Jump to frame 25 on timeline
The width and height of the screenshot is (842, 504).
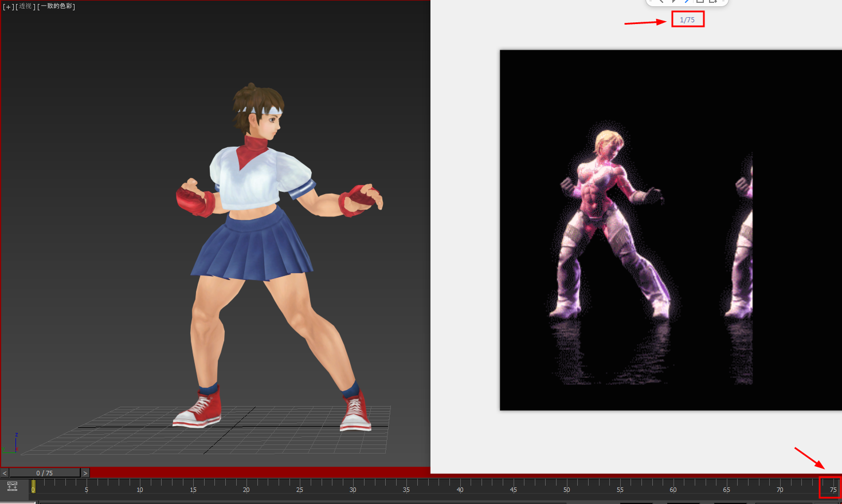(x=300, y=490)
